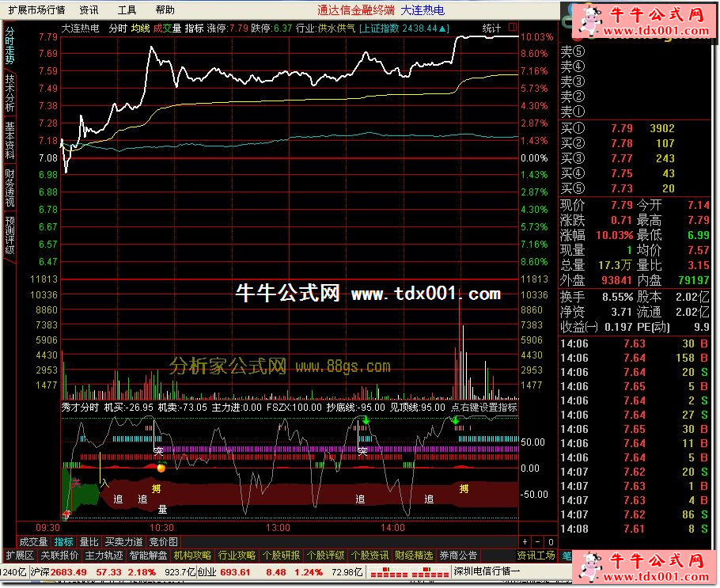This screenshot has height=588, width=720.
Task: Open the 智能解盘 bottom tab
Action: point(148,556)
